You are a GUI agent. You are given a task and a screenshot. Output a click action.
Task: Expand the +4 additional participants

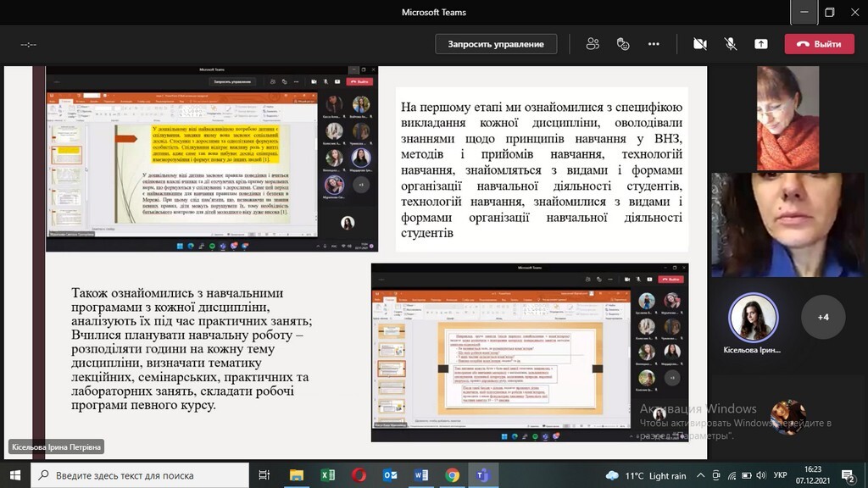click(x=822, y=317)
